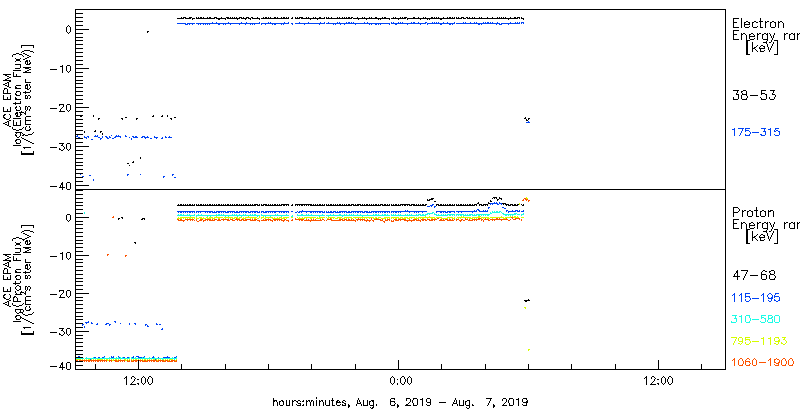Click the -20 tick label of proton panel
The image size is (800, 410).
click(61, 294)
